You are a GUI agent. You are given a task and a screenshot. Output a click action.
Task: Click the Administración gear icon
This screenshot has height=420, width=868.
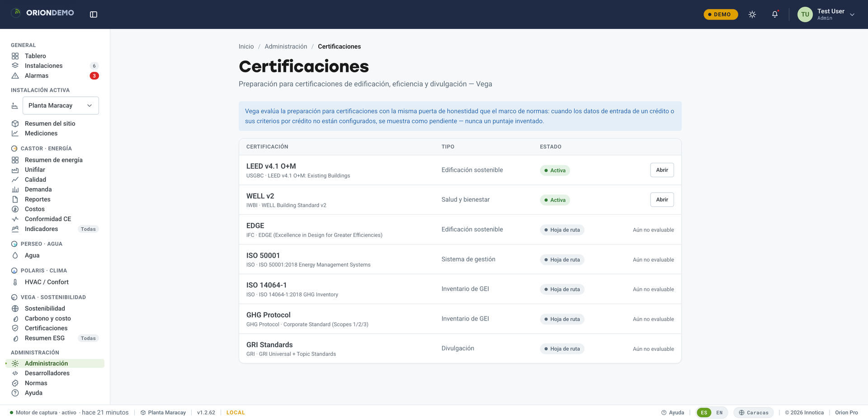tap(15, 363)
